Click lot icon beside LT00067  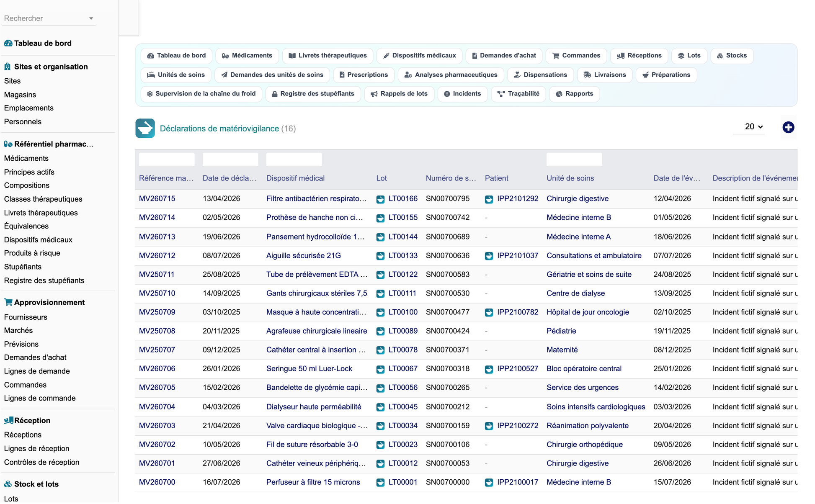[380, 369]
